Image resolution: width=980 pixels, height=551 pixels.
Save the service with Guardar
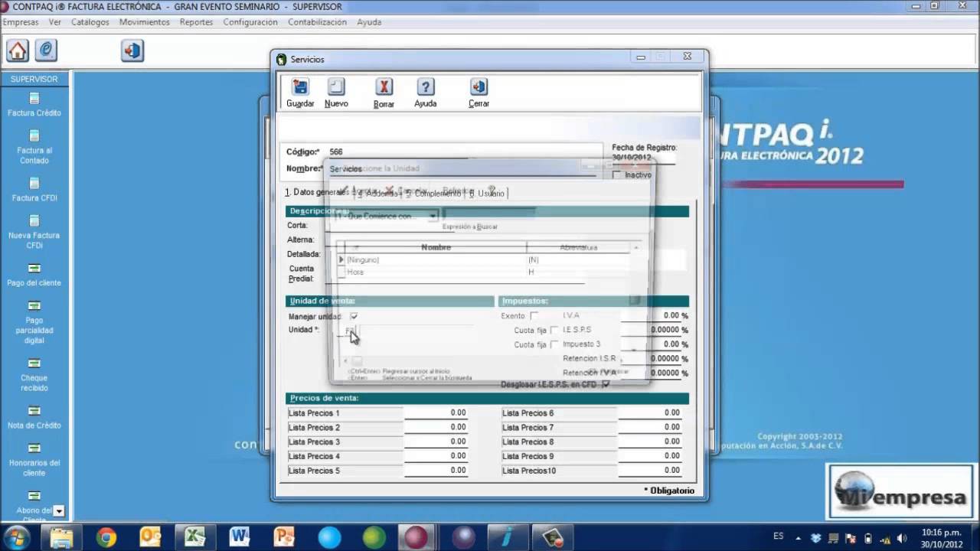pos(300,93)
